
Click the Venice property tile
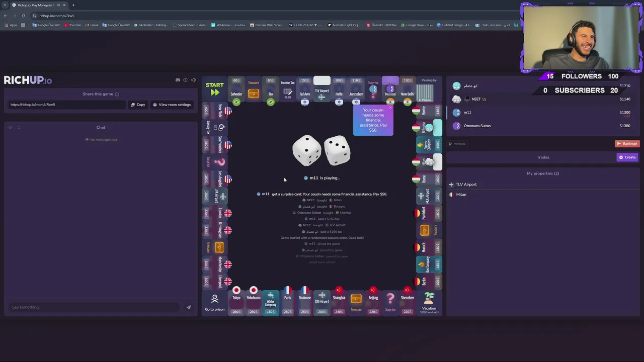point(428,111)
